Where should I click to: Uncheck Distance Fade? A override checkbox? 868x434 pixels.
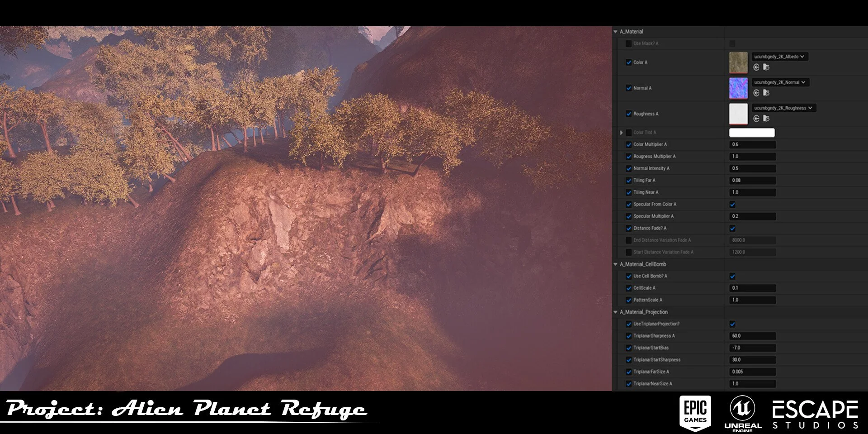(628, 229)
